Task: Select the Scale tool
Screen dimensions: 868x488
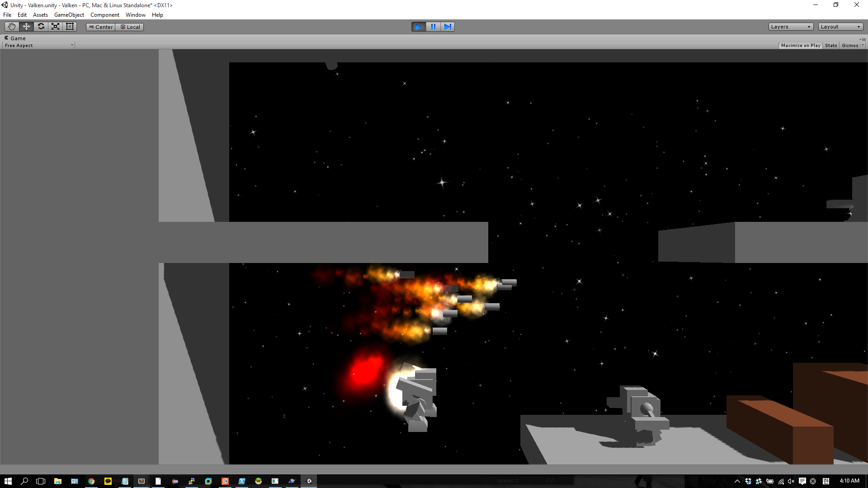Action: 55,27
